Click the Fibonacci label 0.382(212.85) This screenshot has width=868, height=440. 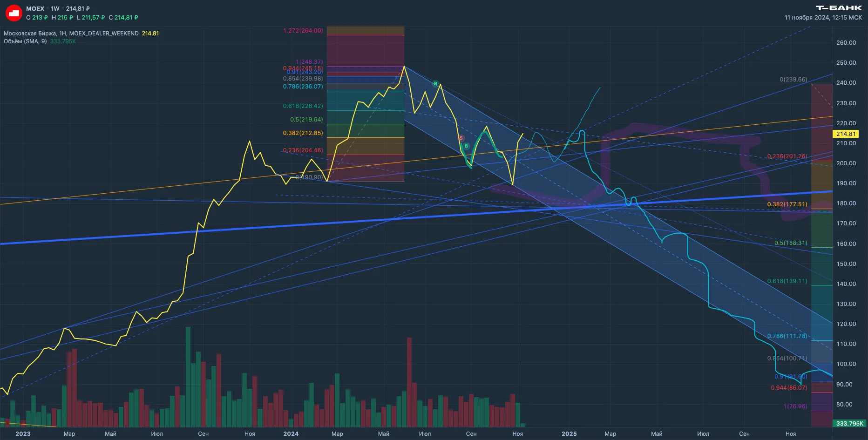pyautogui.click(x=303, y=133)
